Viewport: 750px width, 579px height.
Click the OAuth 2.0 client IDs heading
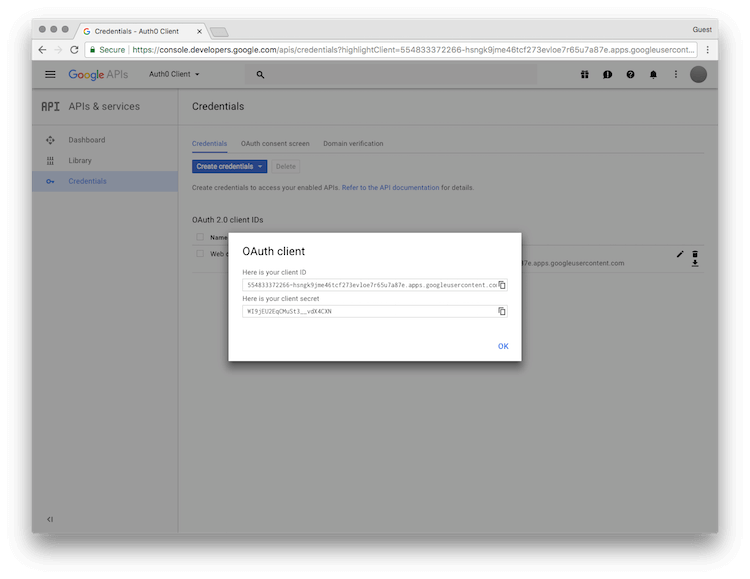coord(228,220)
